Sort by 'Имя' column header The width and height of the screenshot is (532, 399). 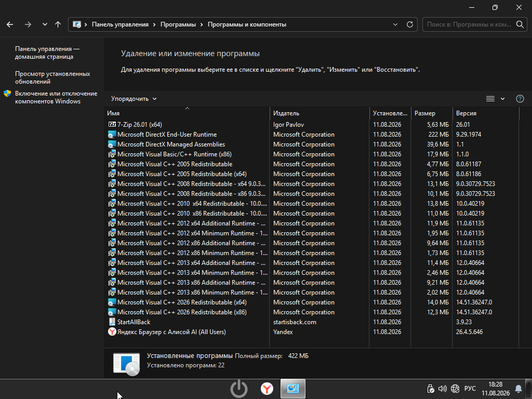tap(187, 113)
